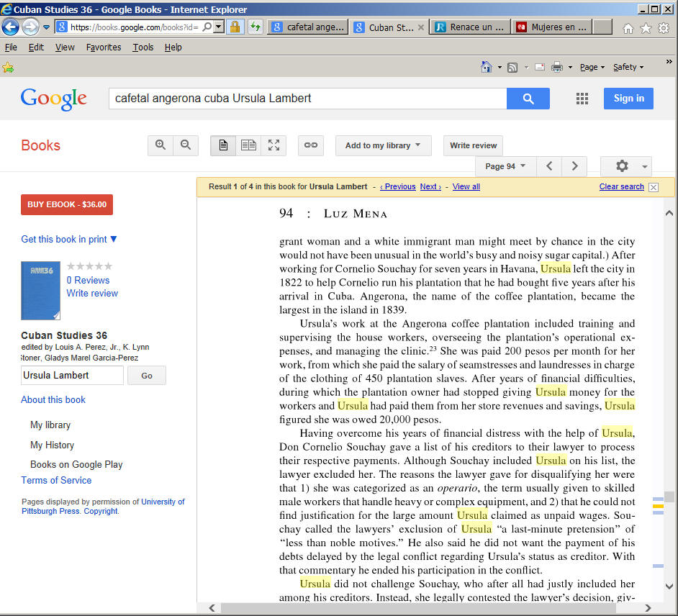Open the Favorites menu
The image size is (678, 616).
click(x=104, y=47)
